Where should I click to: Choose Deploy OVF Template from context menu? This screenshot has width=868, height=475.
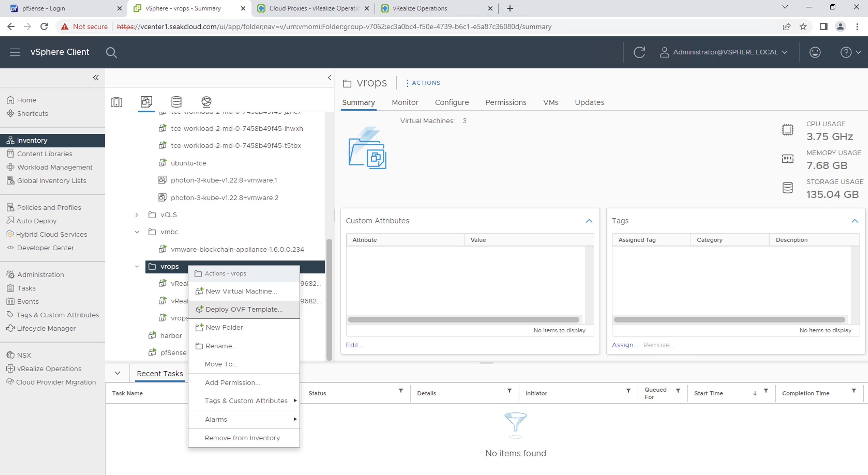pyautogui.click(x=244, y=309)
